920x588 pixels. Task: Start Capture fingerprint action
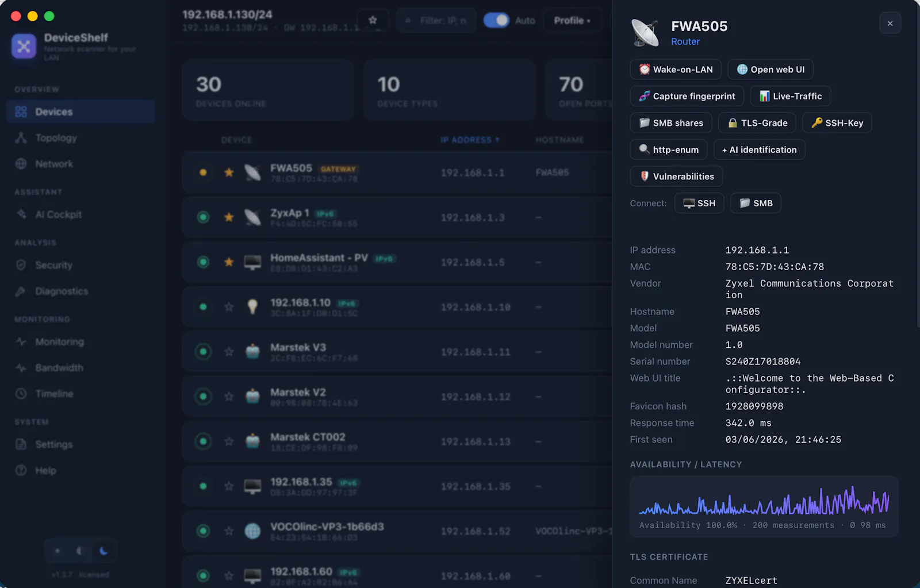click(x=687, y=96)
